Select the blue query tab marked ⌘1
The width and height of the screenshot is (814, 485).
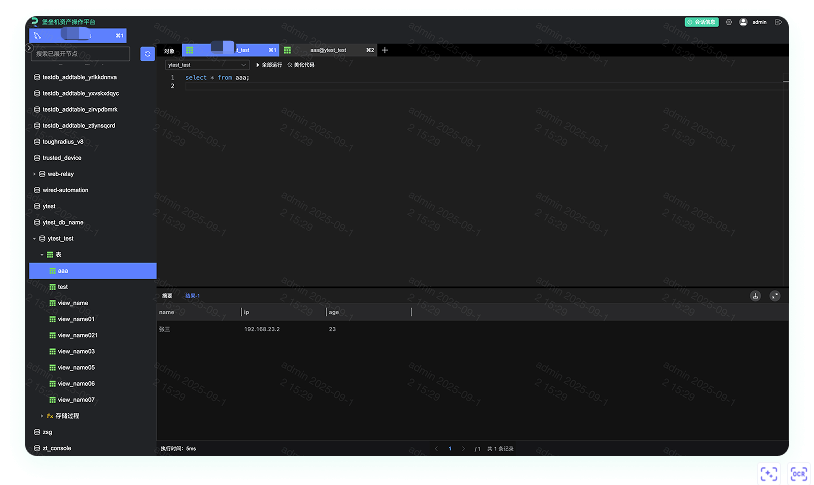(230, 50)
